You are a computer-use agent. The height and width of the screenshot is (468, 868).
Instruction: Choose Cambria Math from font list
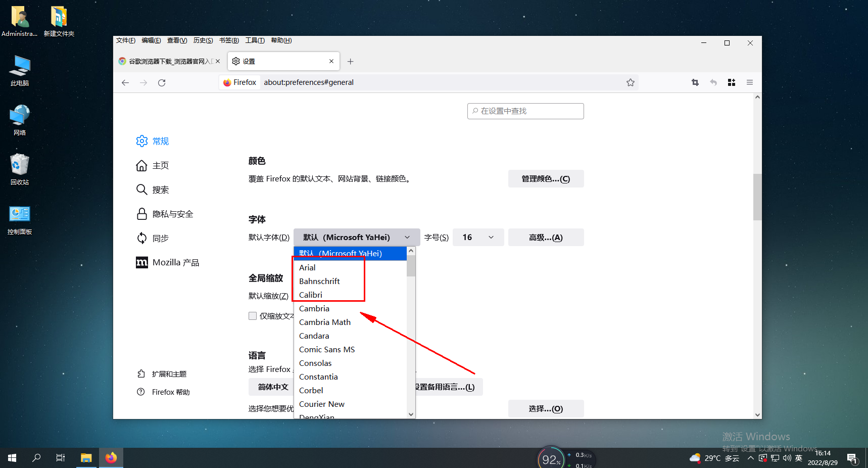click(x=350, y=322)
